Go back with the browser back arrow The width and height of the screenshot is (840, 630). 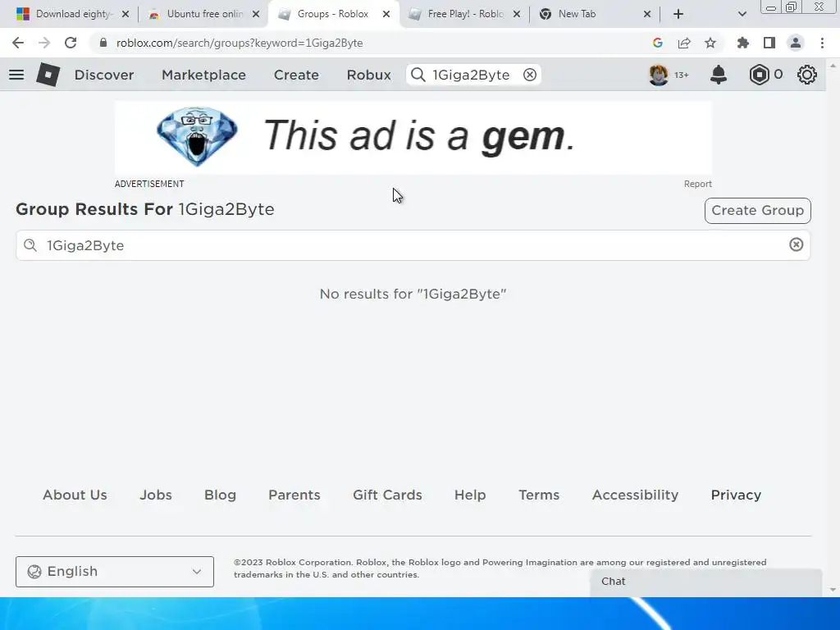click(x=18, y=43)
